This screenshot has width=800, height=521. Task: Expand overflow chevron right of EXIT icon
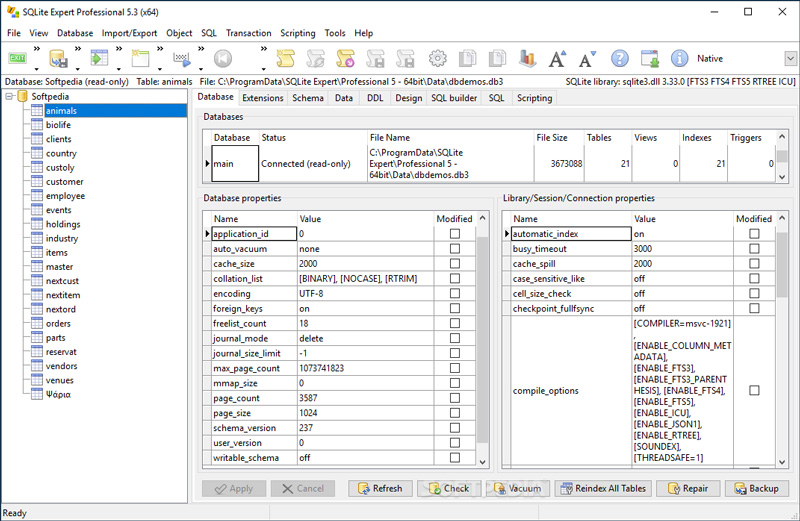[x=37, y=49]
